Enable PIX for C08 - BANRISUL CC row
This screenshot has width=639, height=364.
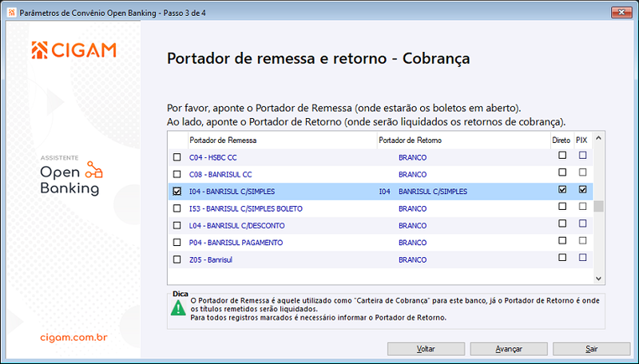583,172
